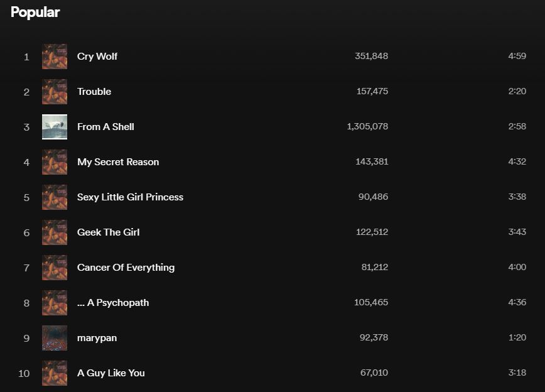Select the Cry Wolf track title

tap(97, 57)
